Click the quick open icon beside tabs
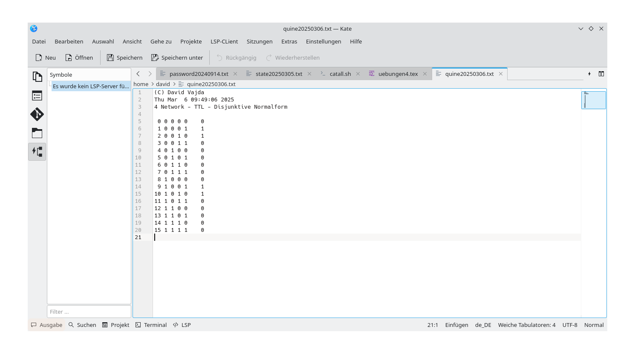The width and height of the screenshot is (635, 364). tap(589, 74)
